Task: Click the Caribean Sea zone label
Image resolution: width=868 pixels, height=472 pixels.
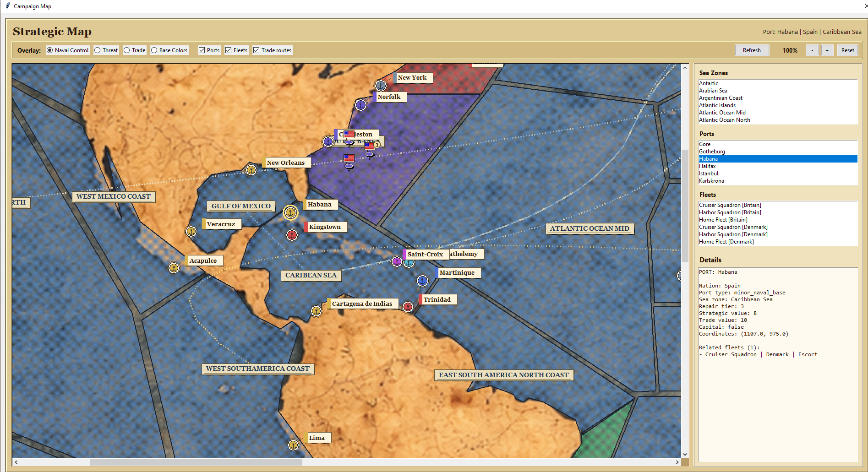Action: tap(311, 275)
